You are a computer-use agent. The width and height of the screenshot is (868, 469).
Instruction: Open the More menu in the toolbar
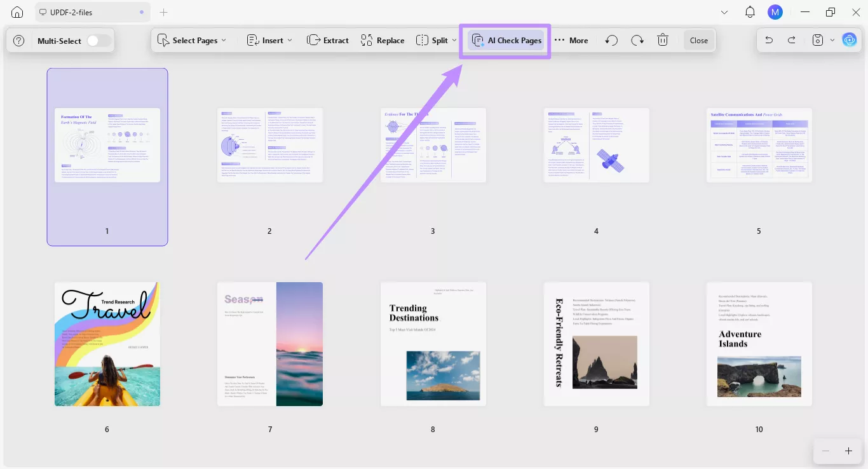571,40
